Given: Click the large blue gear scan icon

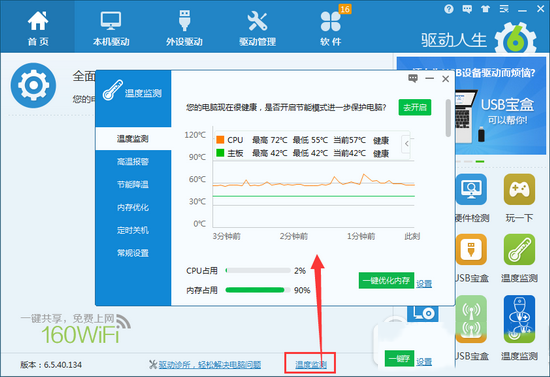Looking at the screenshot, I should (33, 85).
